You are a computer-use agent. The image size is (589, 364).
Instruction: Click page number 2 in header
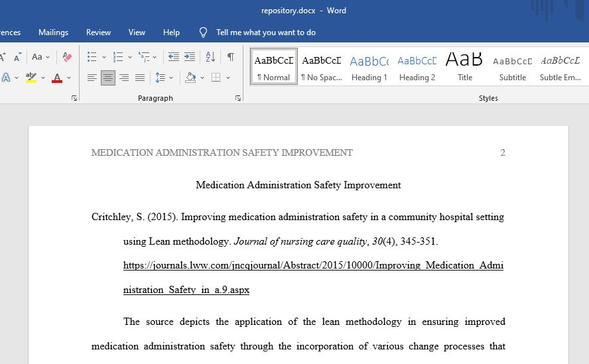503,152
